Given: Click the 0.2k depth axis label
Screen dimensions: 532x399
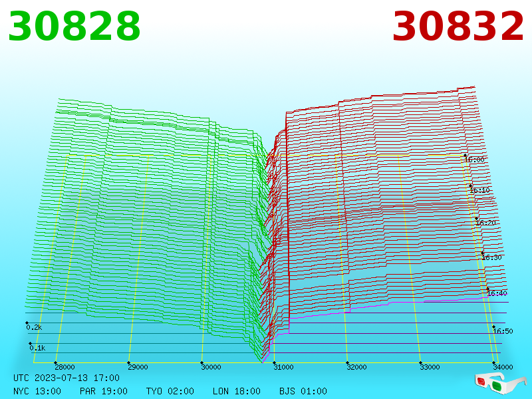Looking at the screenshot, I should pyautogui.click(x=34, y=327).
